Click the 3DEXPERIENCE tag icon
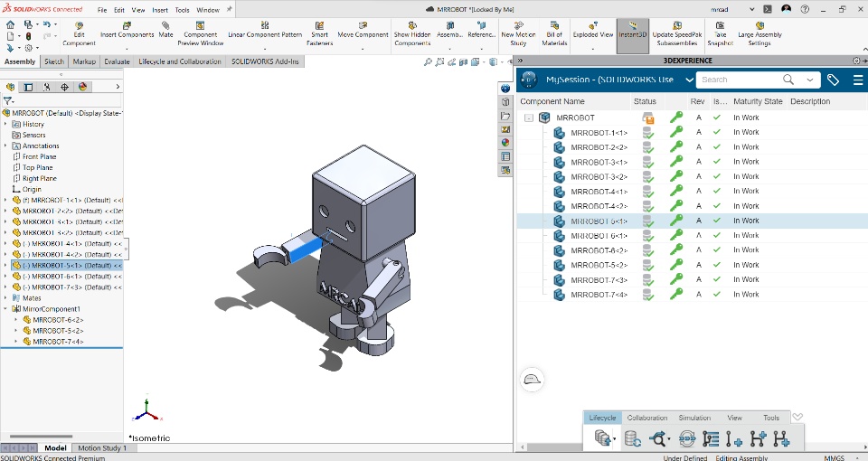Screen dimensions: 868x461 (833, 80)
